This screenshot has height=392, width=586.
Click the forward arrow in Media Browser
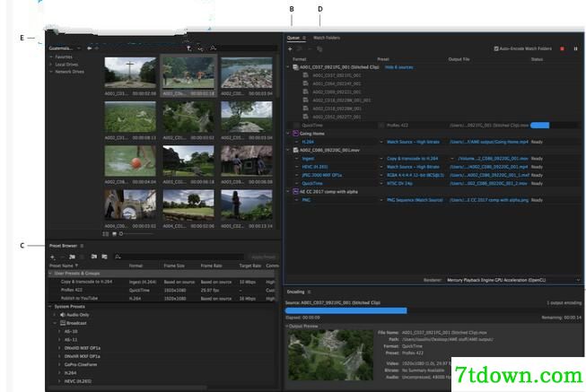click(x=97, y=48)
